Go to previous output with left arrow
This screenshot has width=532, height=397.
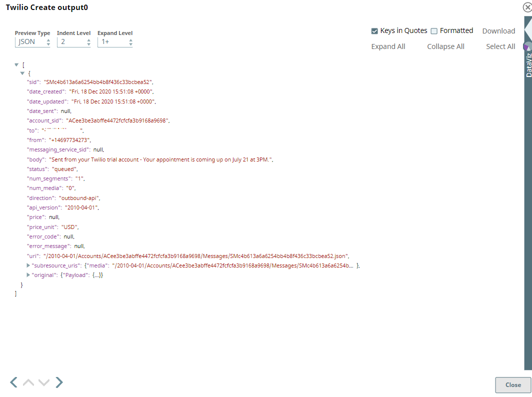pos(13,382)
